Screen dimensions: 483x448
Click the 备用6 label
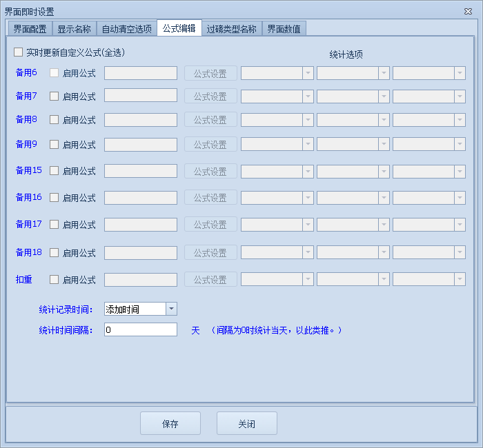26,72
